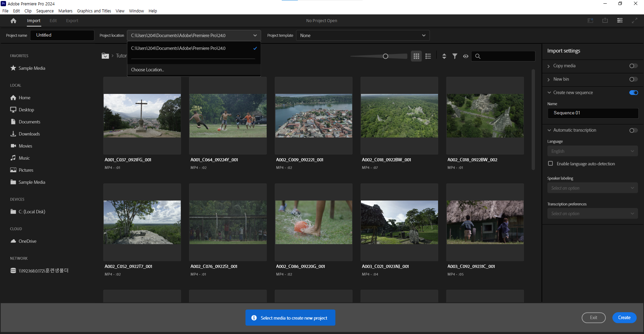Open the Help menu
Image resolution: width=644 pixels, height=334 pixels.
(153, 11)
